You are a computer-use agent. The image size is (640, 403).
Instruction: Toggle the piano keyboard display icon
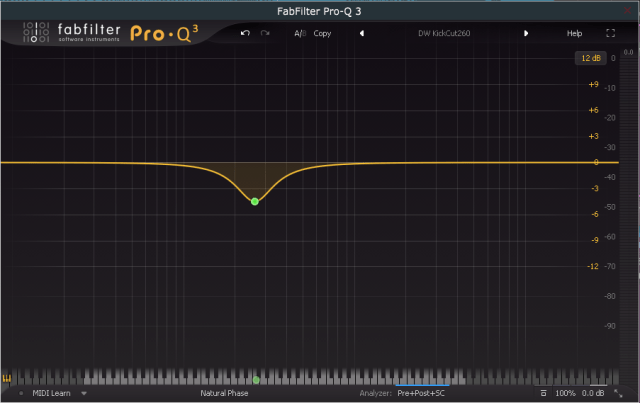7,379
